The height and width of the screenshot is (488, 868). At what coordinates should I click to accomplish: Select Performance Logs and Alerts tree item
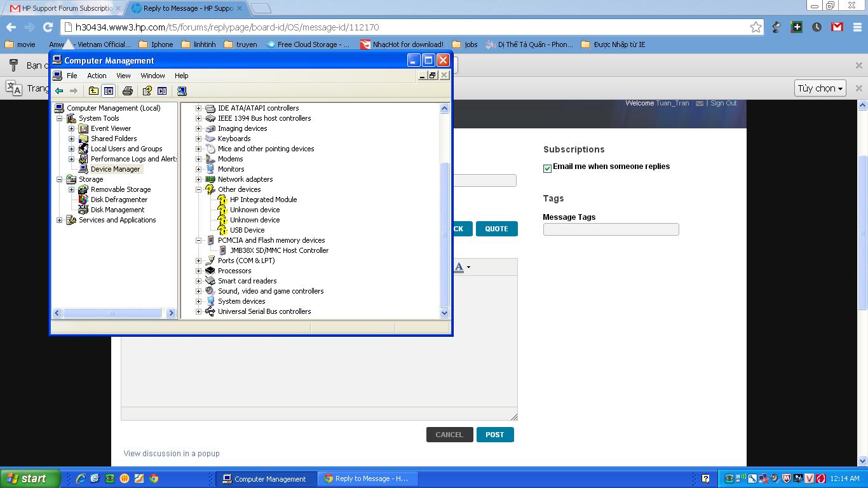(133, 159)
